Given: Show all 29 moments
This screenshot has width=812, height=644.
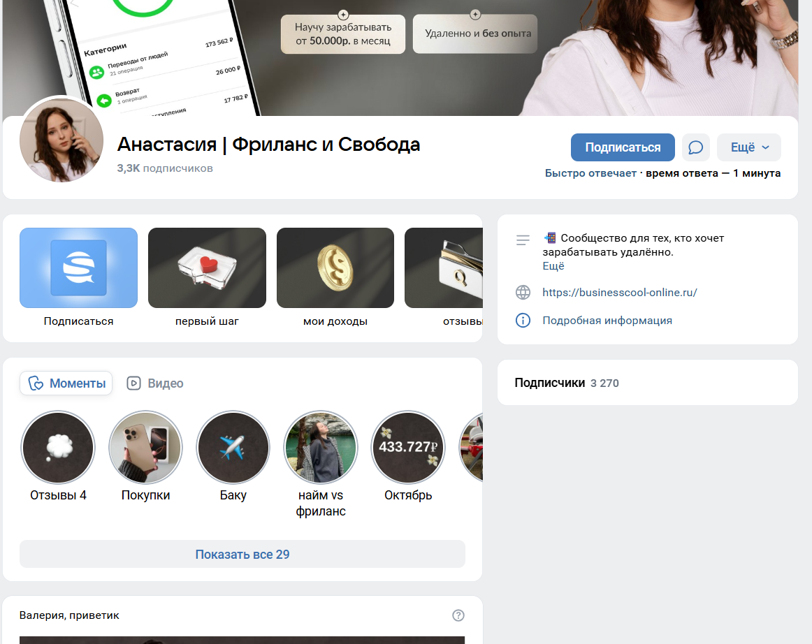Looking at the screenshot, I should click(242, 555).
